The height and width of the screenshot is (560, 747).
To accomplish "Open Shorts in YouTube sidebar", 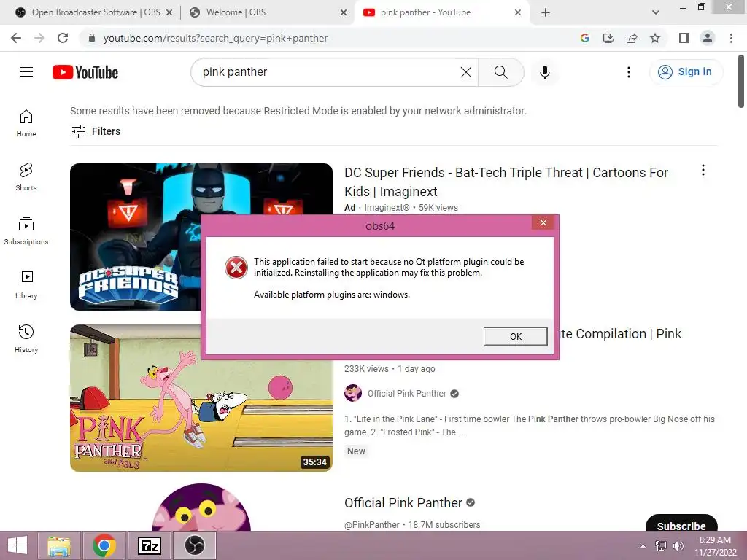I will [26, 177].
